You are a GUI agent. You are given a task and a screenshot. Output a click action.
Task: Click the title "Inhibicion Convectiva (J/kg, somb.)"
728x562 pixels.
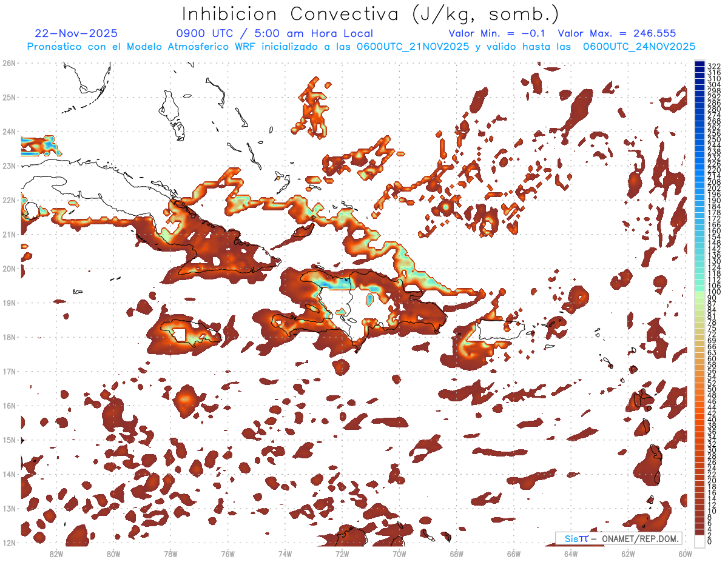point(370,15)
